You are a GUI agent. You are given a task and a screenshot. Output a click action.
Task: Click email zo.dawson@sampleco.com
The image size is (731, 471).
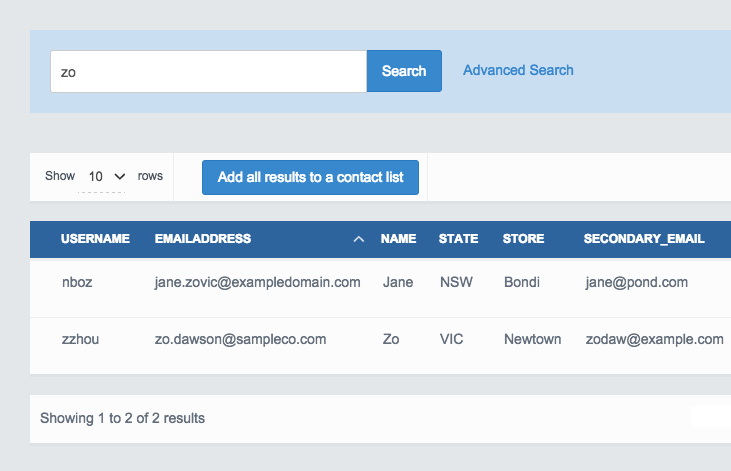[x=240, y=339]
